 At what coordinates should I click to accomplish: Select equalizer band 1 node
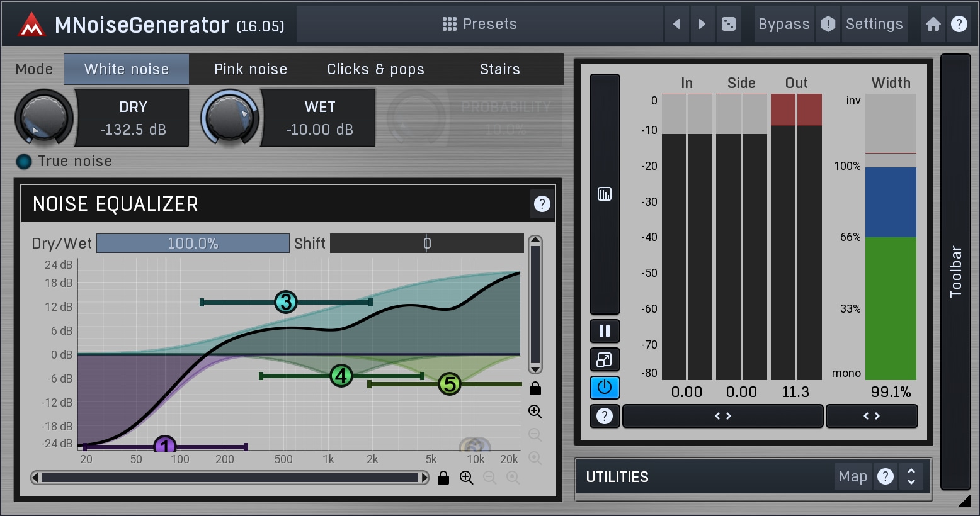(165, 446)
